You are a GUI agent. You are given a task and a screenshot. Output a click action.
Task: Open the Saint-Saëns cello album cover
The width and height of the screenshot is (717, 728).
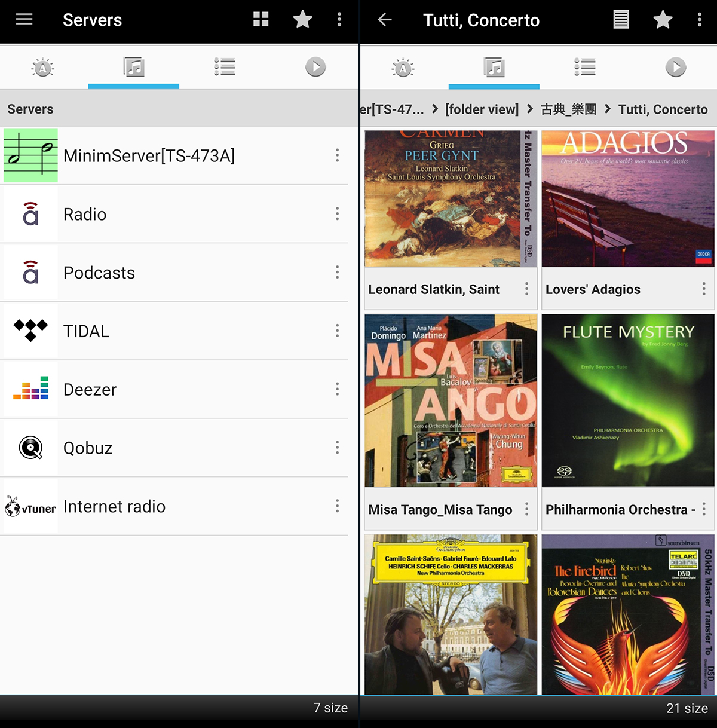tap(451, 614)
